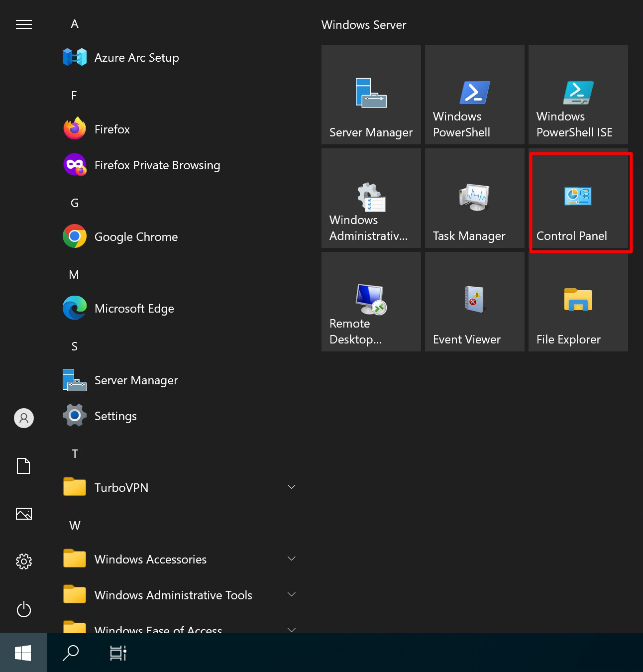Open the Remote Desktop Connection tile

tap(371, 302)
